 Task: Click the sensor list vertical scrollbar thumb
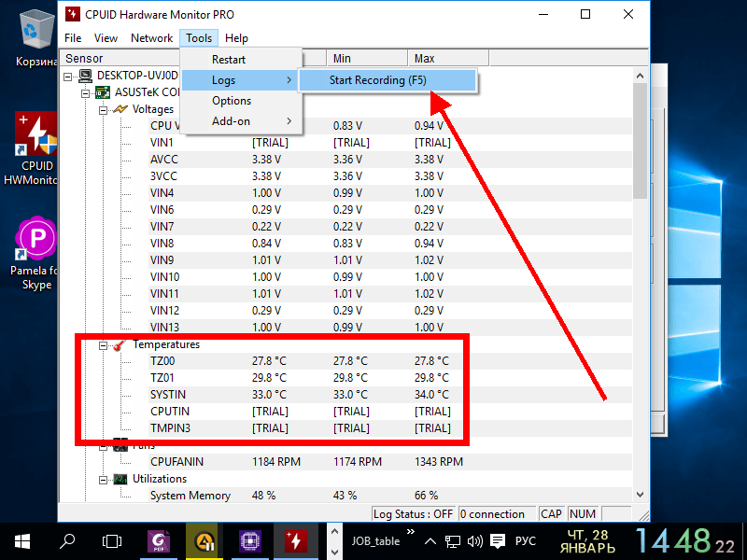click(640, 141)
